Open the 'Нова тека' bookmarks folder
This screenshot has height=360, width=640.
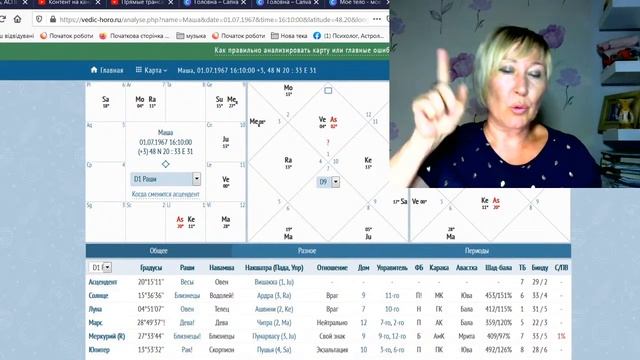(x=289, y=36)
